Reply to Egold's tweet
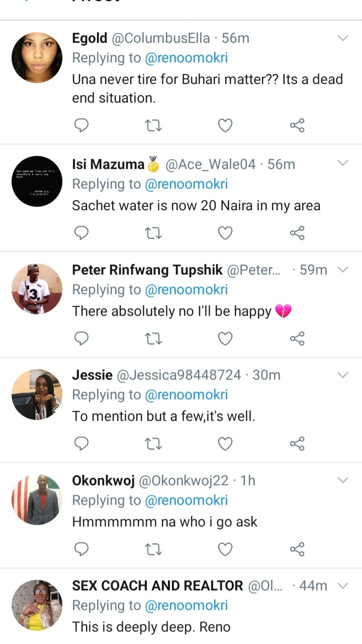This screenshot has width=362, height=644. click(x=81, y=125)
